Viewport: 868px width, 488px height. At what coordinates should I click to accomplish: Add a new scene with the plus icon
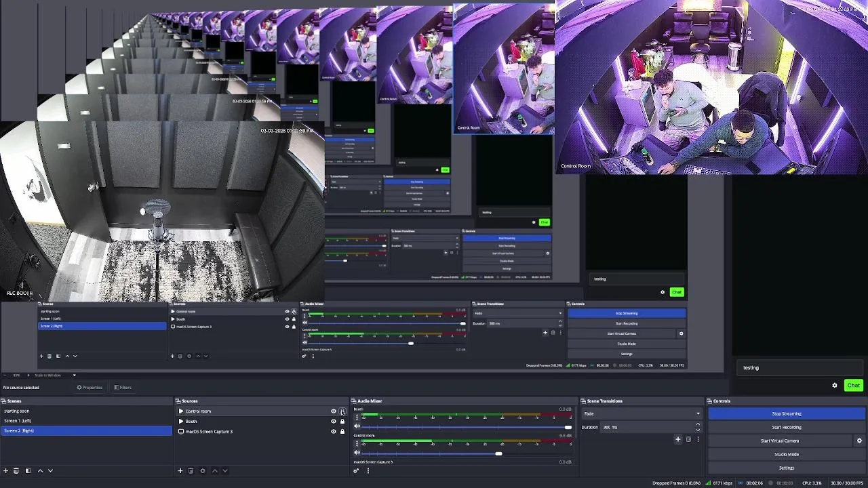click(x=6, y=470)
